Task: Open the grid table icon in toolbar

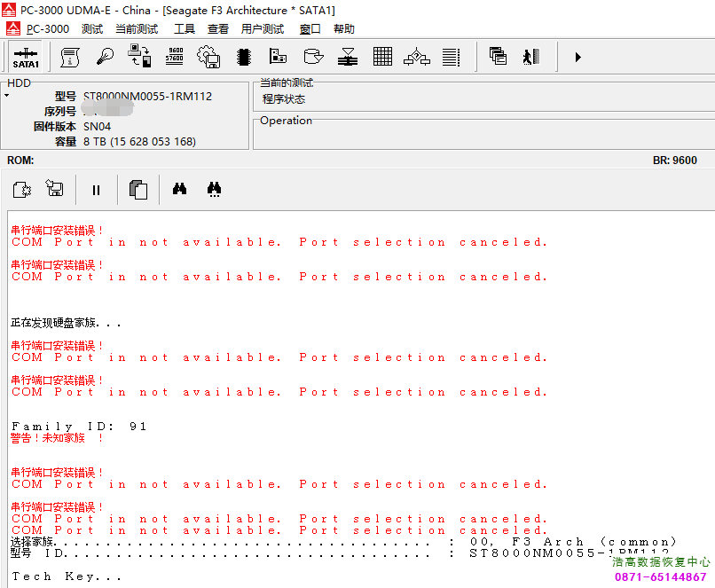Action: tap(382, 58)
